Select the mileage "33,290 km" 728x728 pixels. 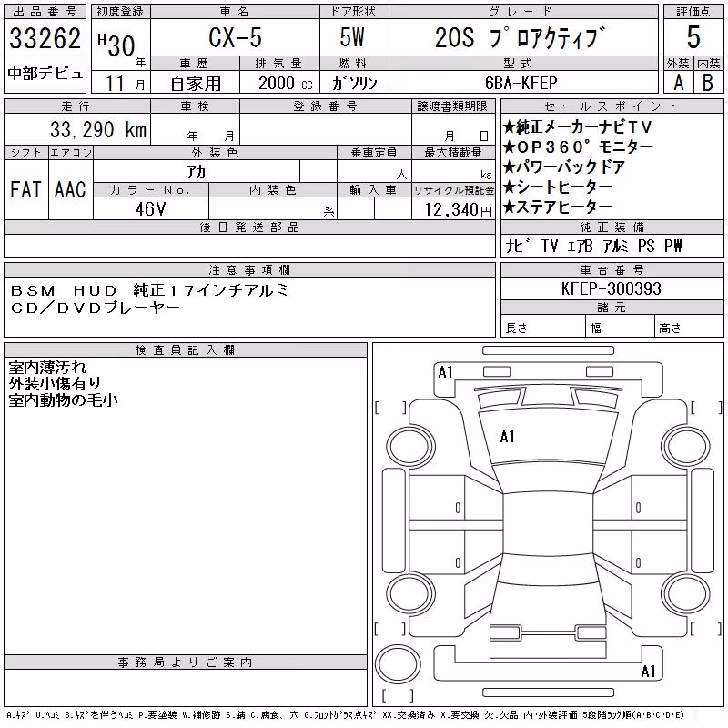pyautogui.click(x=98, y=129)
